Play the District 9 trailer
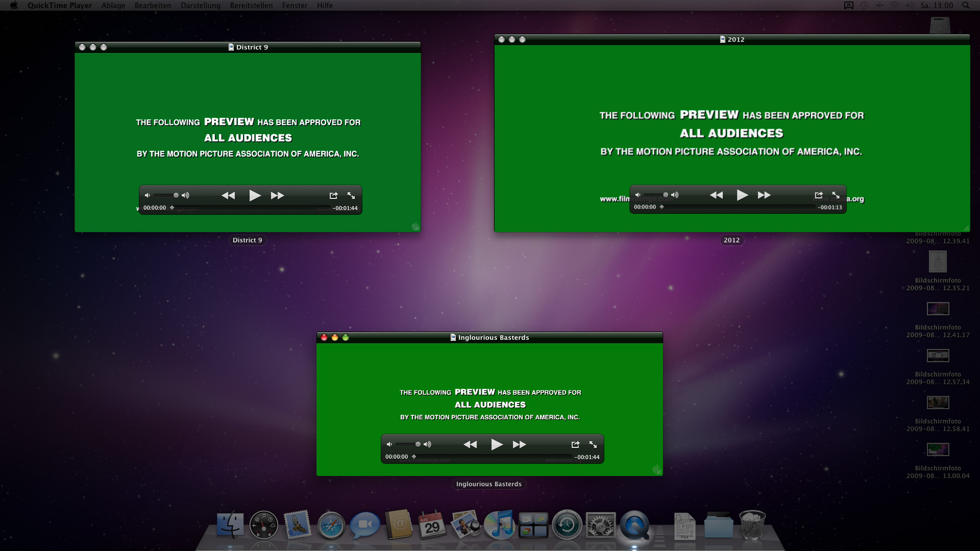Viewport: 980px width, 551px height. pyautogui.click(x=255, y=195)
